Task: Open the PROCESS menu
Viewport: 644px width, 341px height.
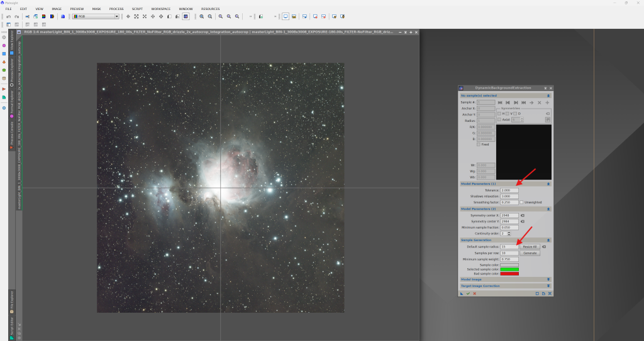Action: point(116,9)
